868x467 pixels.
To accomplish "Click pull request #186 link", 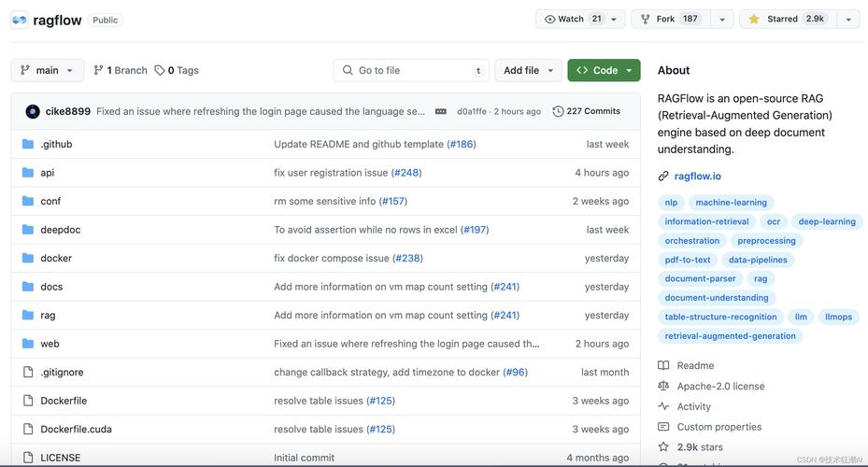I will pyautogui.click(x=462, y=144).
